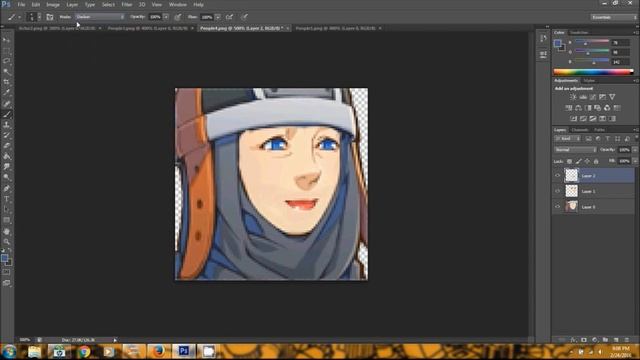Add a Curves adjustment
This screenshot has height=360, width=640.
(593, 97)
